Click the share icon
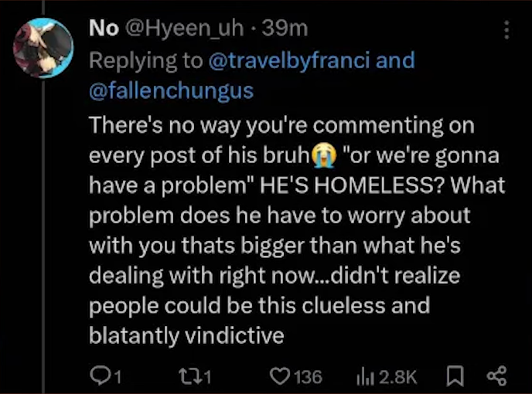532x394 pixels. click(495, 375)
